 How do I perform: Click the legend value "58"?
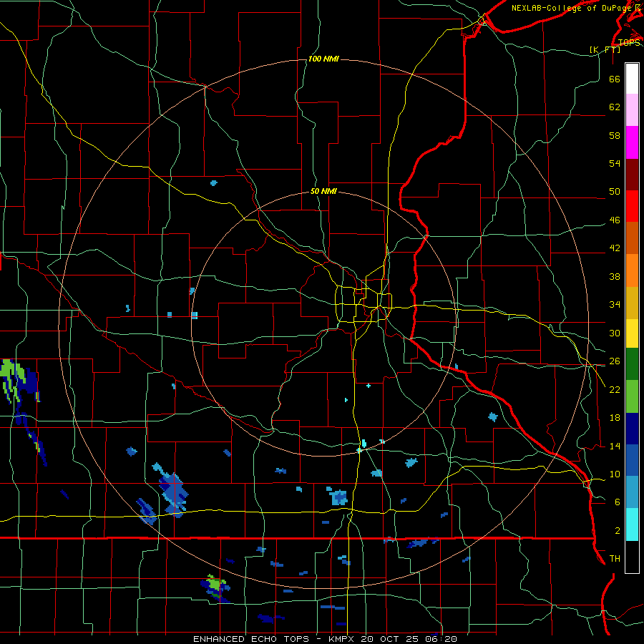pyautogui.click(x=615, y=135)
